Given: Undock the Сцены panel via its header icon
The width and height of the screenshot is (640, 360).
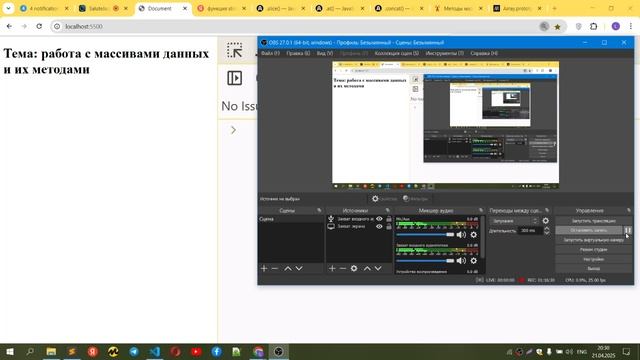Looking at the screenshot, I should pyautogui.click(x=319, y=210).
